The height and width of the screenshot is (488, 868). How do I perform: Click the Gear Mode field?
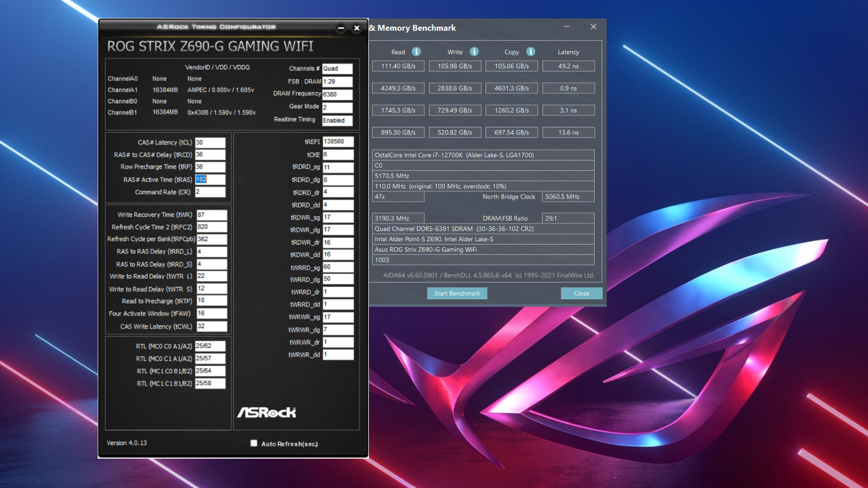coord(337,107)
